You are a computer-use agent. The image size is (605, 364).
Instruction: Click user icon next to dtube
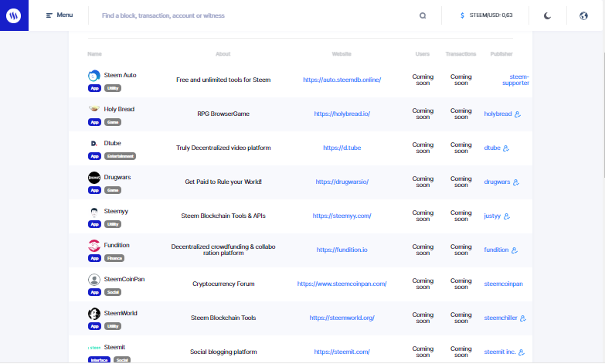pos(506,148)
